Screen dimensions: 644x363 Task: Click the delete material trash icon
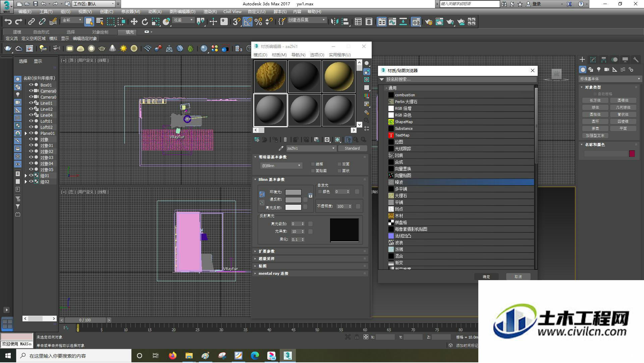pos(285,140)
